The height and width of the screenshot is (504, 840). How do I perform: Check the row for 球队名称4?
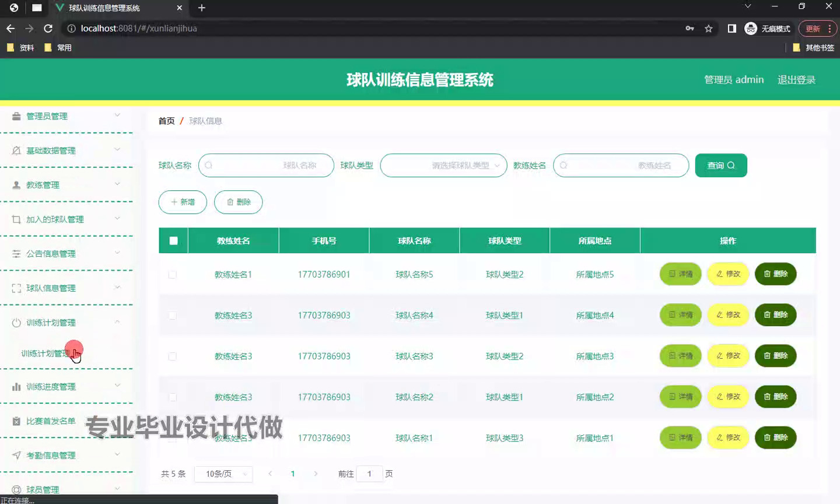pyautogui.click(x=173, y=315)
